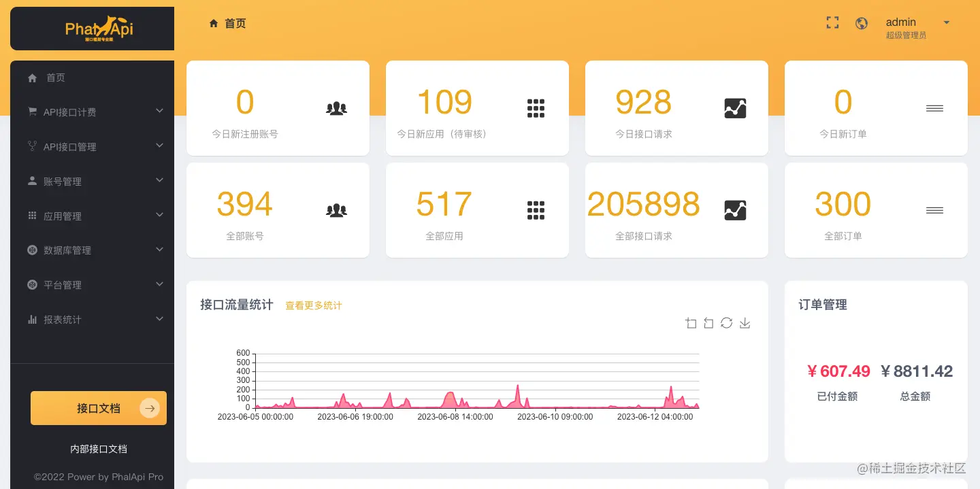Viewport: 980px width, 489px height.
Task: Open API接口管理 menu item
Action: pos(92,147)
